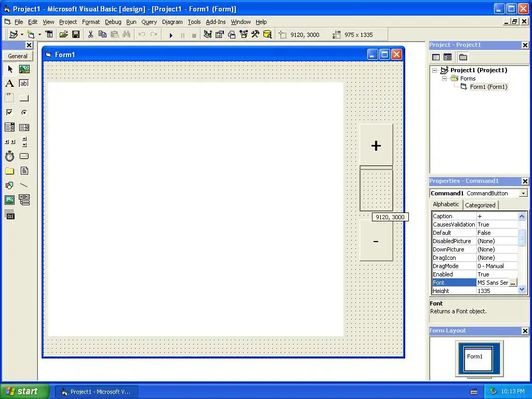The width and height of the screenshot is (532, 399).
Task: Click the properties list down scroll arrow
Action: 522,290
